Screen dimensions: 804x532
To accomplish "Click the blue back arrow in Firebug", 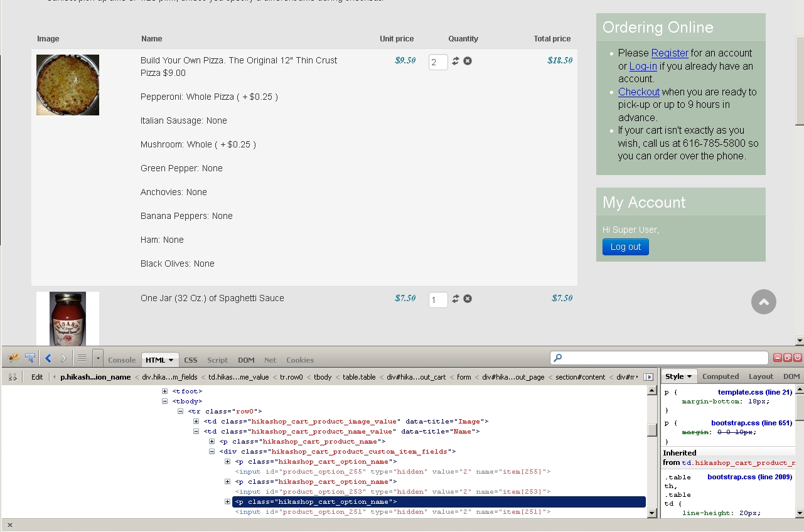I will tap(48, 359).
